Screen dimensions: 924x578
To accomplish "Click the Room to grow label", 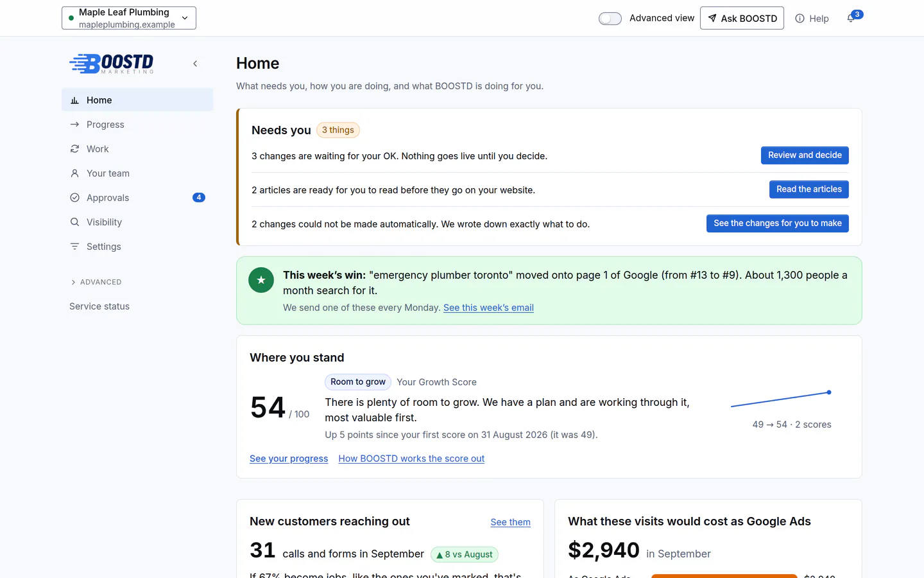I will [x=358, y=382].
